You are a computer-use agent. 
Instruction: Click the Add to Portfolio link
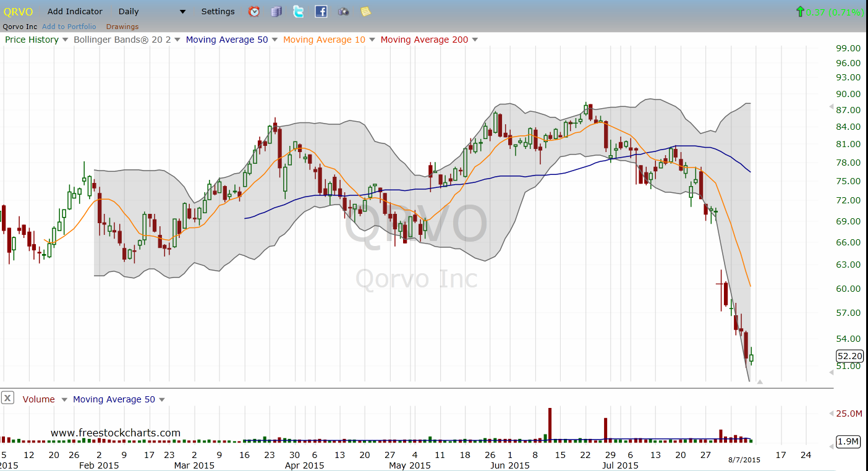[69, 27]
